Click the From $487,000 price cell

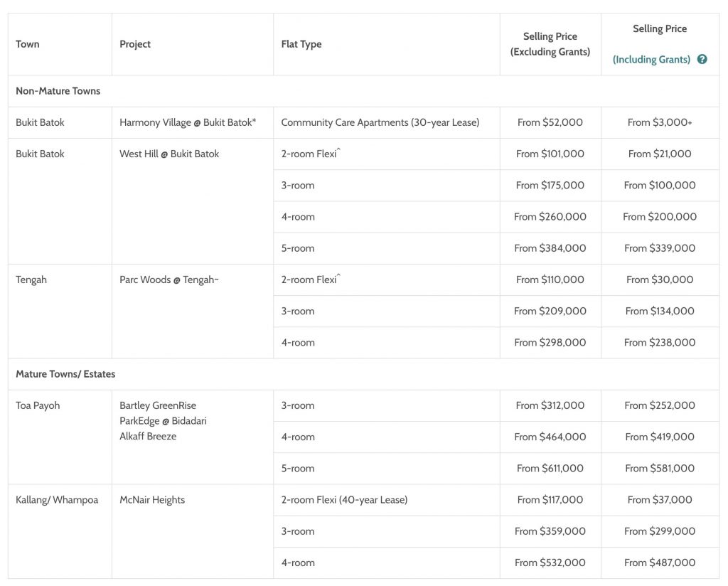(x=660, y=563)
